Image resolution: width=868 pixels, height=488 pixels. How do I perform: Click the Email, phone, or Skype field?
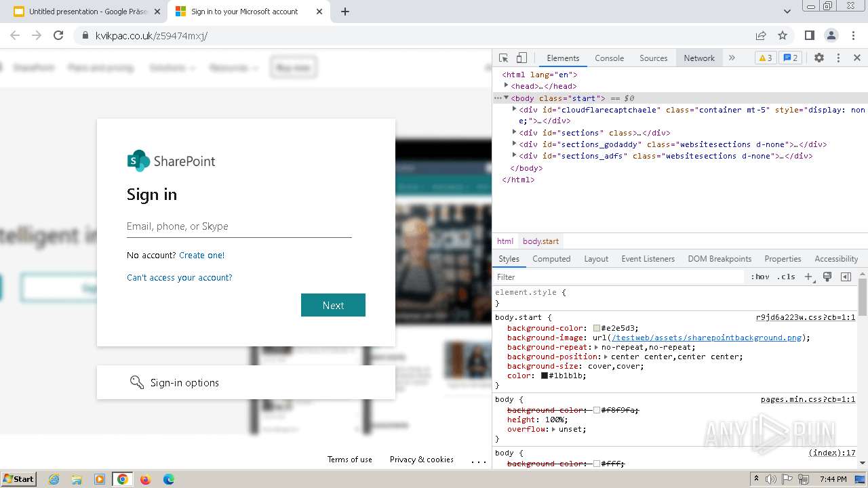coord(239,226)
